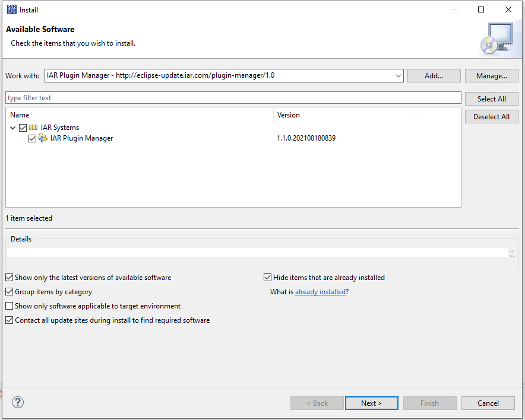The image size is (525, 420).
Task: Disable Group items by category
Action: point(10,291)
